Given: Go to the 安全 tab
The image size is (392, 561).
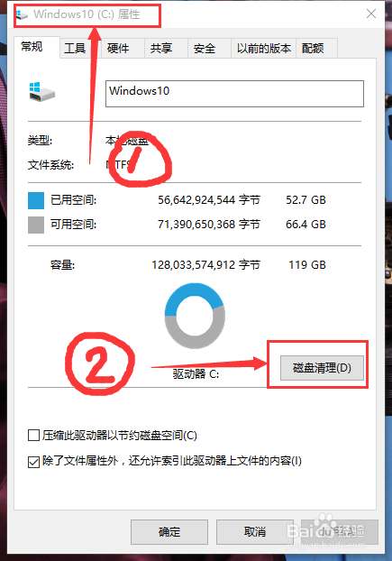Looking at the screenshot, I should click(x=205, y=49).
